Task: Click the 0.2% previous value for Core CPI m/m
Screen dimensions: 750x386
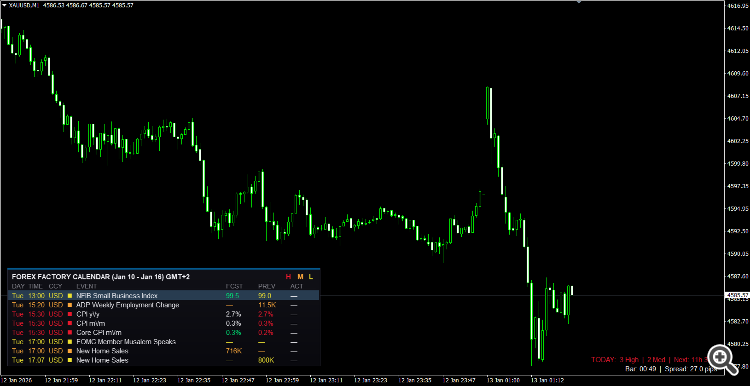Action: (265, 332)
